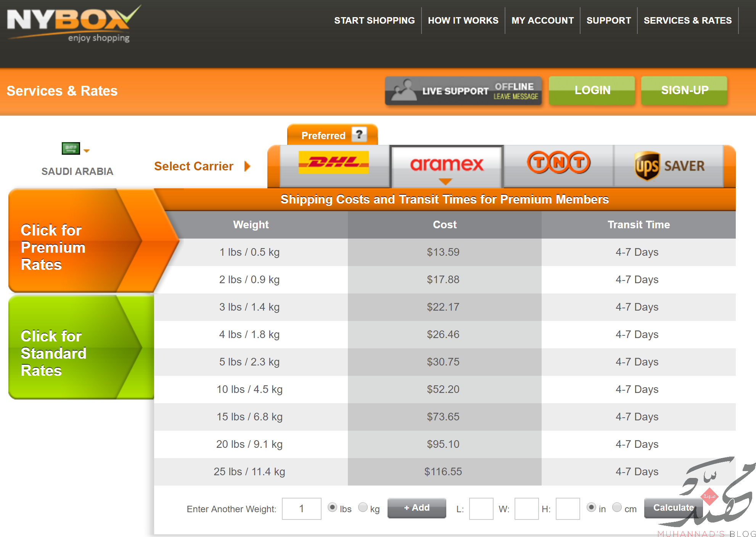Click the NYBOX logo
This screenshot has height=537, width=756.
[74, 23]
